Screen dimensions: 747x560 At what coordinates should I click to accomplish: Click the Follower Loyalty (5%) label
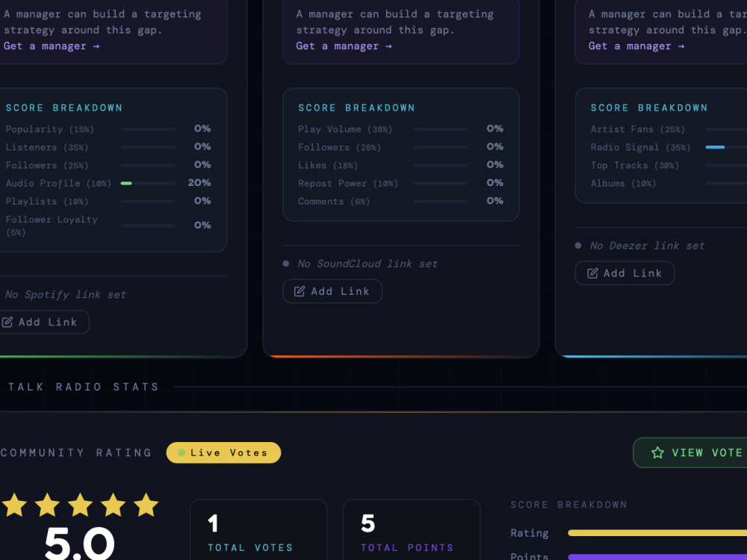pyautogui.click(x=52, y=225)
